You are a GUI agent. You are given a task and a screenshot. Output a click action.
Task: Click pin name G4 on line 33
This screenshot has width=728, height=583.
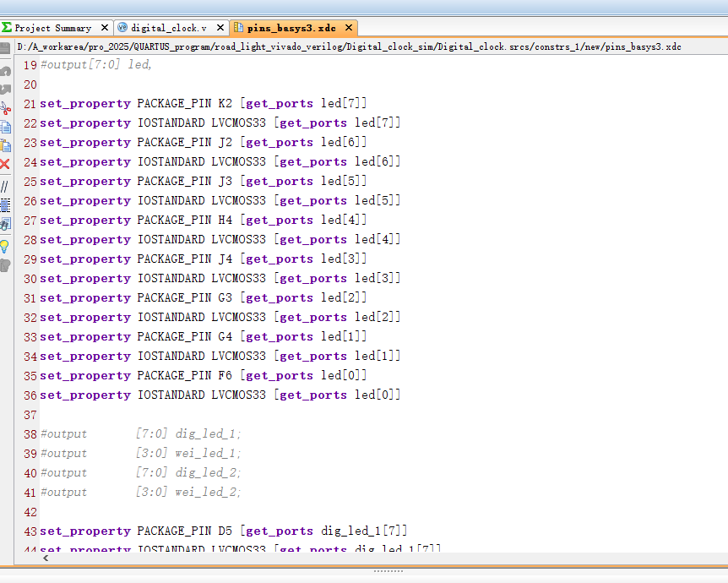click(x=225, y=336)
